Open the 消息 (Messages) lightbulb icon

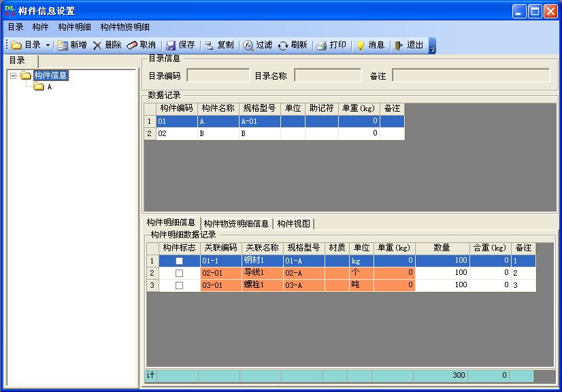pos(361,46)
